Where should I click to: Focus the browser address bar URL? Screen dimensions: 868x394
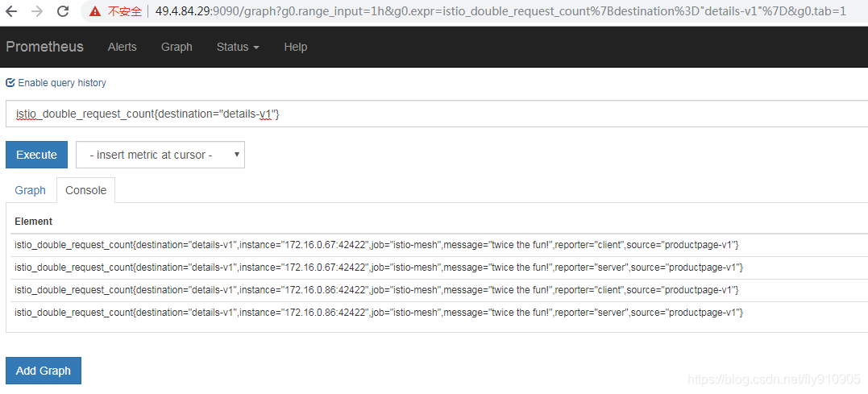tap(500, 11)
